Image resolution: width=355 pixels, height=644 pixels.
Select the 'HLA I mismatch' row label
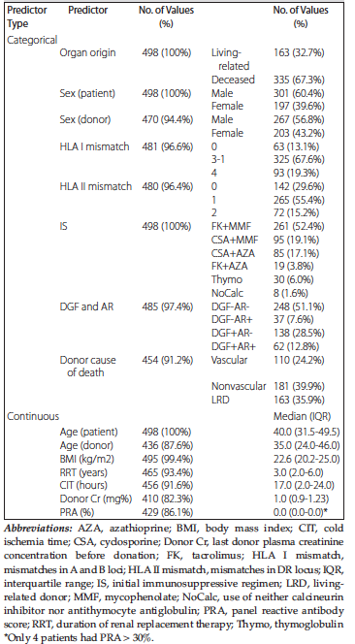click(x=94, y=146)
